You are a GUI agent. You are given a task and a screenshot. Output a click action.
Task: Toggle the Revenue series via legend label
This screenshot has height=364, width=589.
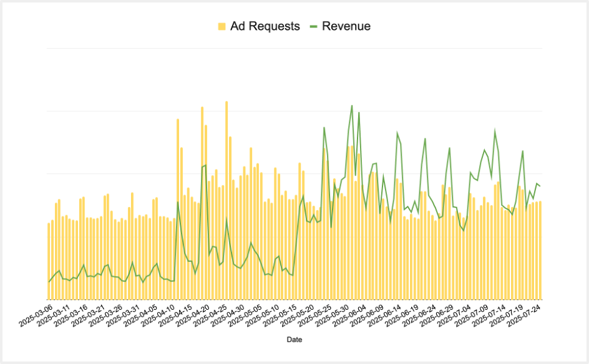pos(346,26)
